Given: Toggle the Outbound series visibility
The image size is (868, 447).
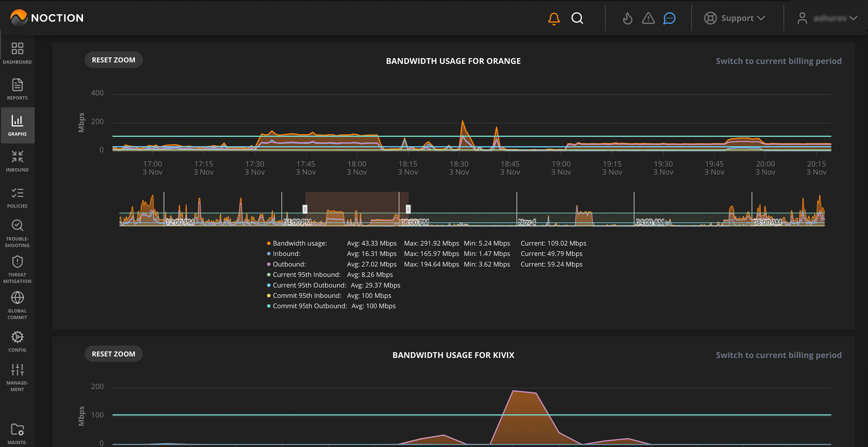Looking at the screenshot, I should coord(289,264).
